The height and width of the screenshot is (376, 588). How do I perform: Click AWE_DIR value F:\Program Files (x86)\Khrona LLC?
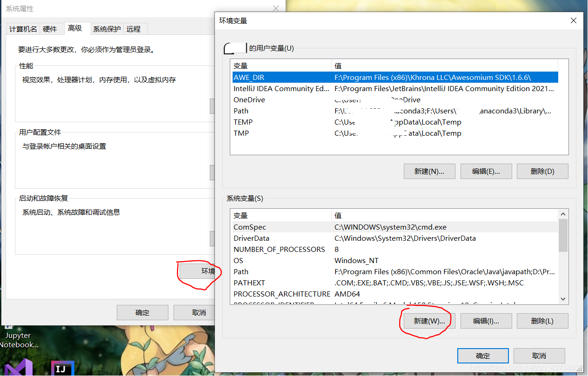433,77
